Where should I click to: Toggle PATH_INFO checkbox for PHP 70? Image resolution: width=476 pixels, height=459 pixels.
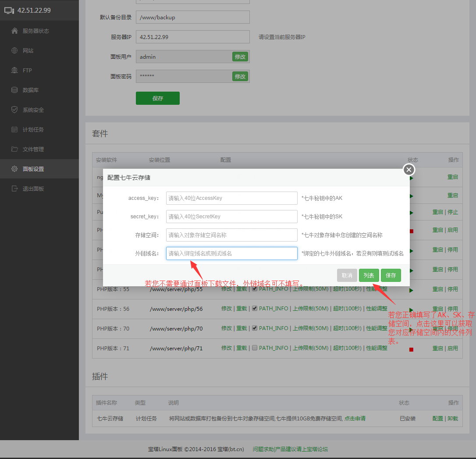coord(255,328)
